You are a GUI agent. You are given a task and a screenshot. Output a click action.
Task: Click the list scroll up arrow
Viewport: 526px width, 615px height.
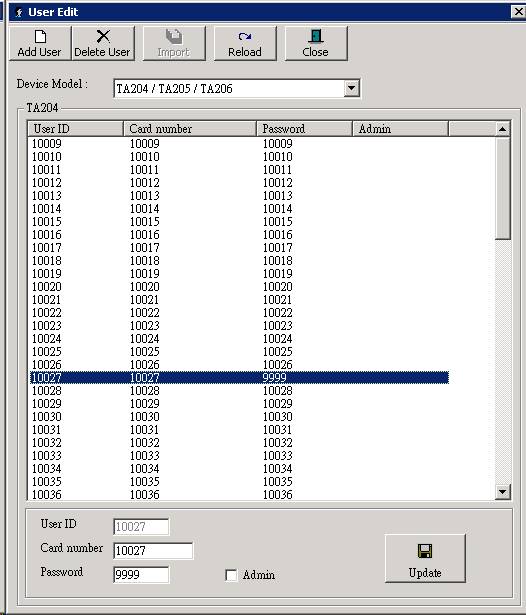[502, 129]
